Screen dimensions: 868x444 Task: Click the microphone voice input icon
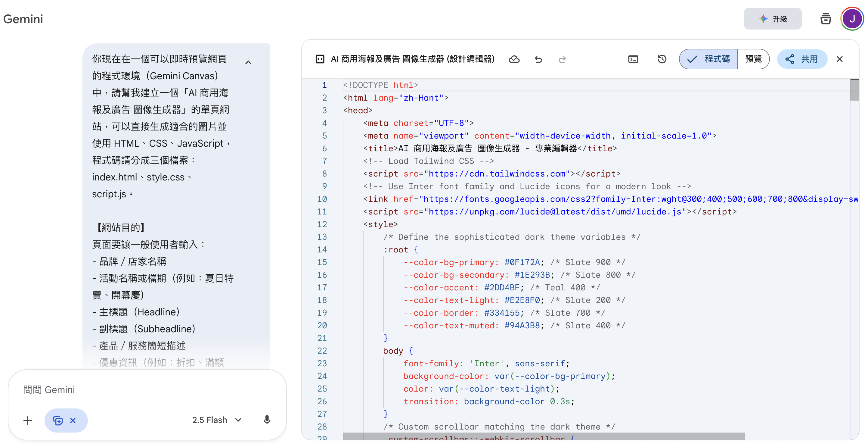tap(267, 420)
